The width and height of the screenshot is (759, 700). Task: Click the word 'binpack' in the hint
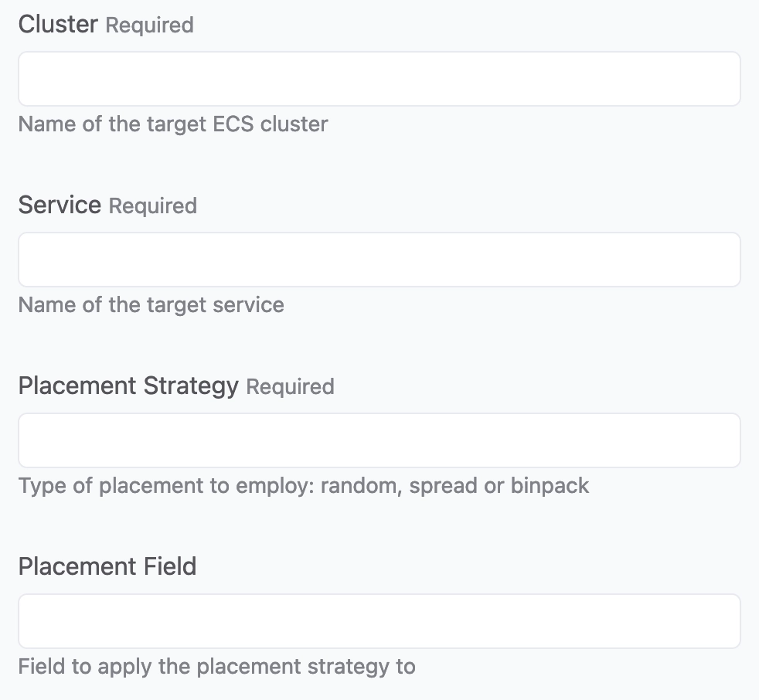(x=550, y=486)
